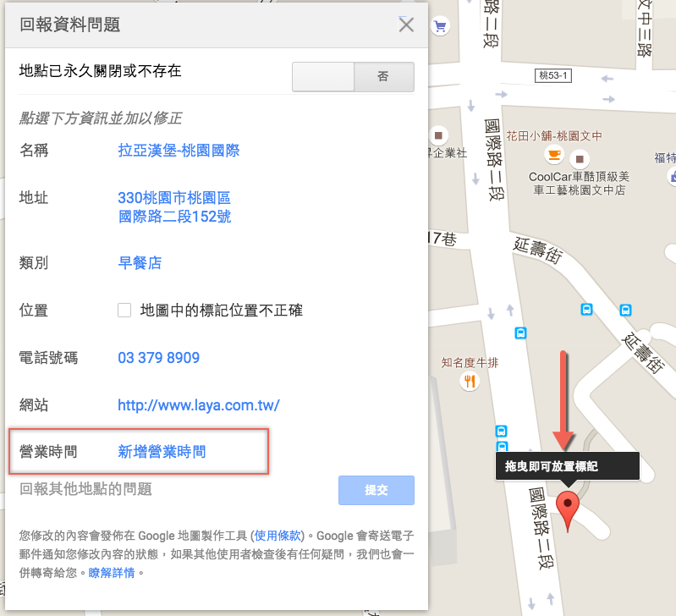Viewport: 676px width, 616px height.
Task: Click the 花田小舖 coffee cup icon
Action: (554, 155)
